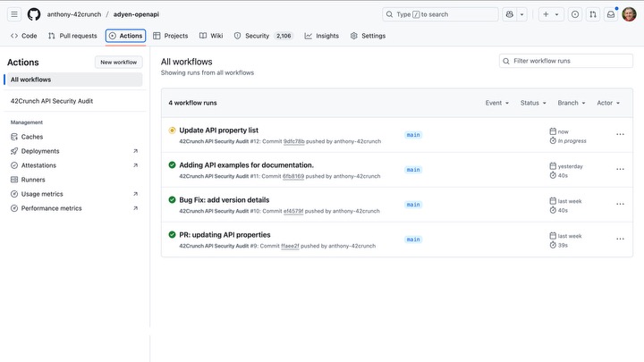Open commit 9dfc78b link
This screenshot has width=644, height=362.
(294, 141)
